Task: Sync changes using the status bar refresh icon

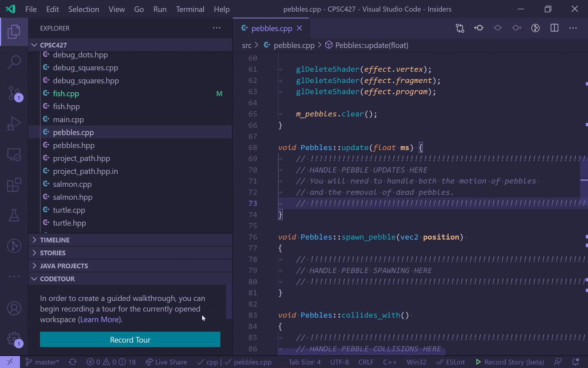Action: [72, 362]
